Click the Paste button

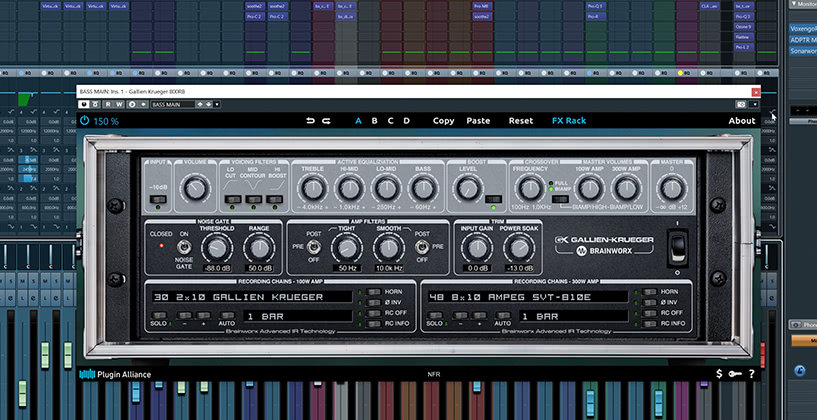478,120
